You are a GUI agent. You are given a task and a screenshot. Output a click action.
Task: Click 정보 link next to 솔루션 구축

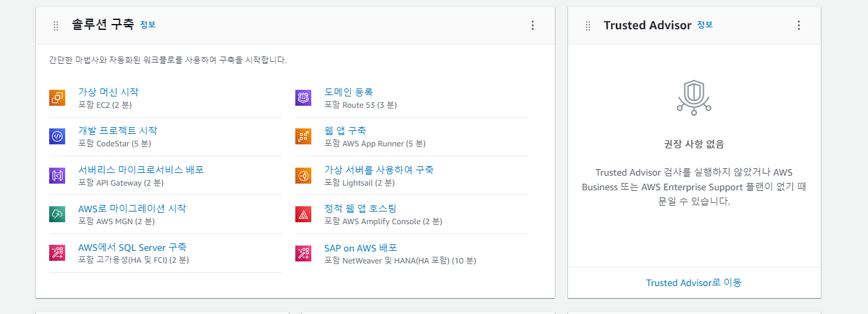point(148,25)
